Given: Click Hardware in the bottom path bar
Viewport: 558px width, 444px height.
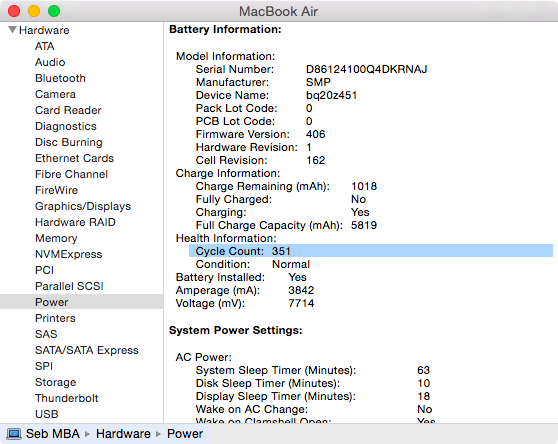Looking at the screenshot, I should pyautogui.click(x=123, y=434).
